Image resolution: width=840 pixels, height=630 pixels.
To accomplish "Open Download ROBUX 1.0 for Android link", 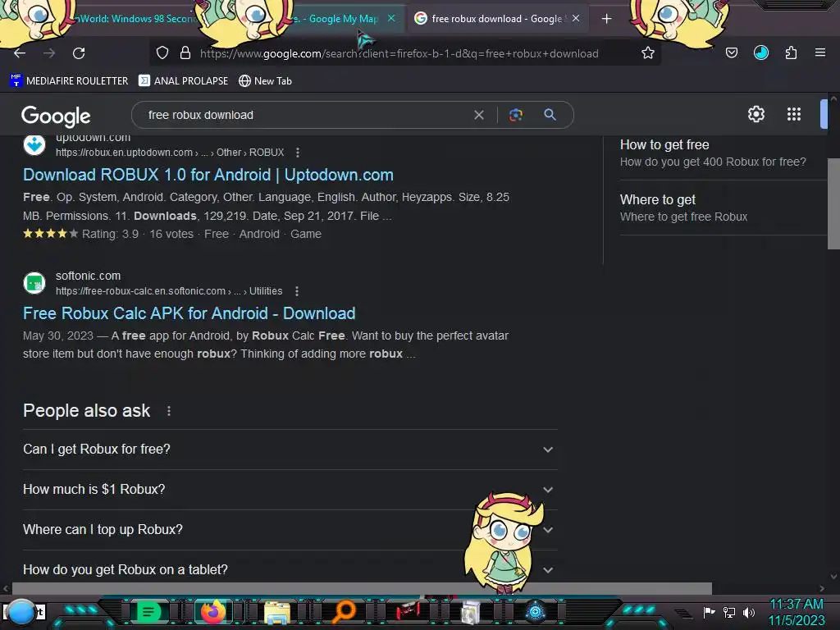I will point(208,175).
